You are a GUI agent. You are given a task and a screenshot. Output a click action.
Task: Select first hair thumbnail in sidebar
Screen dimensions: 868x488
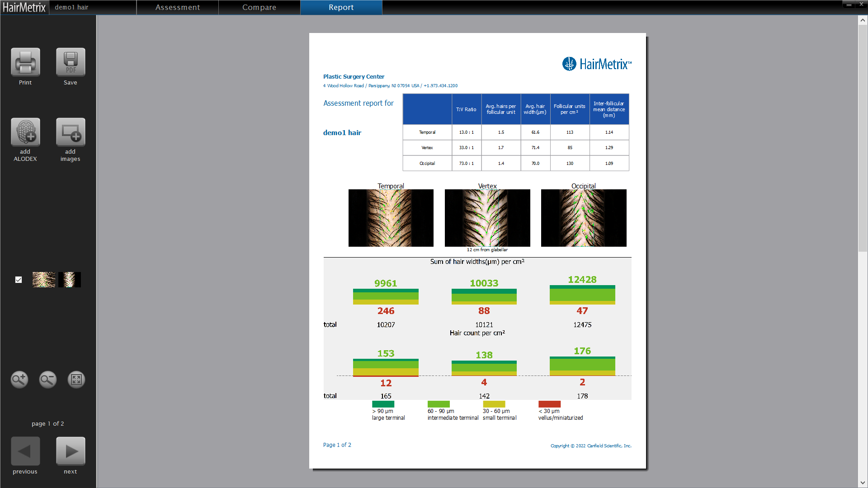coord(44,280)
